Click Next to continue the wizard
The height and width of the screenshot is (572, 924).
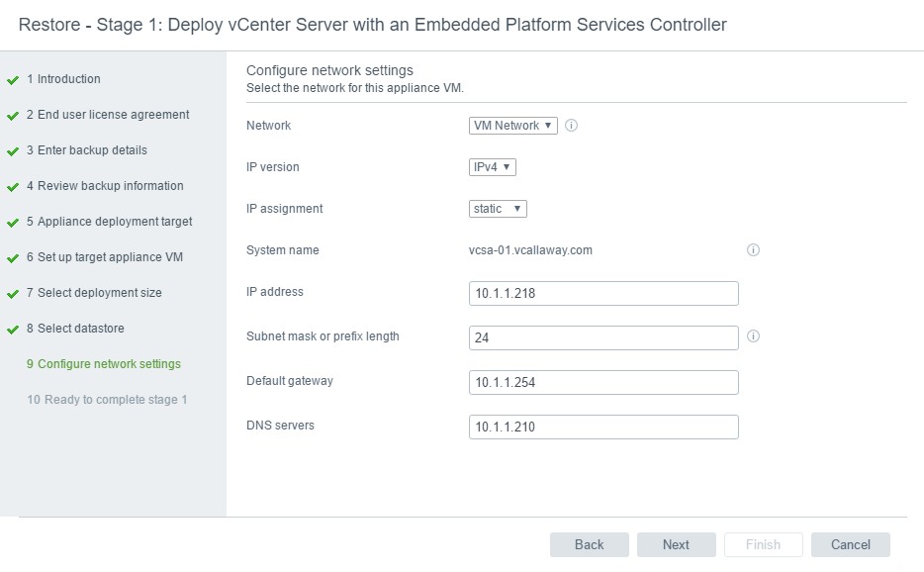[676, 545]
